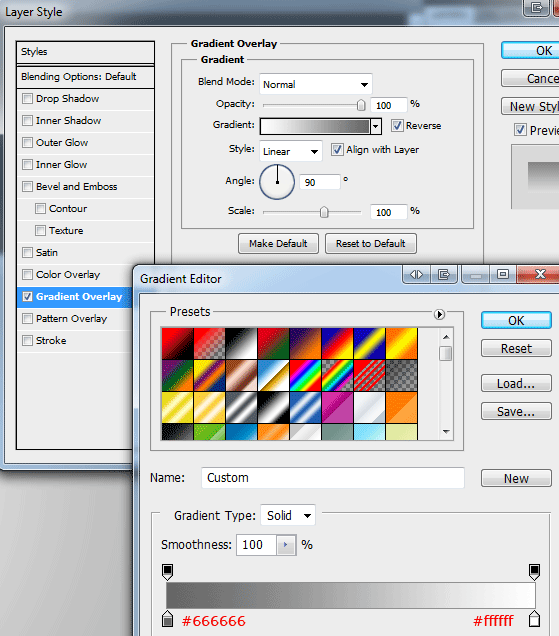Confirm Gradient Editor with OK

(x=516, y=320)
